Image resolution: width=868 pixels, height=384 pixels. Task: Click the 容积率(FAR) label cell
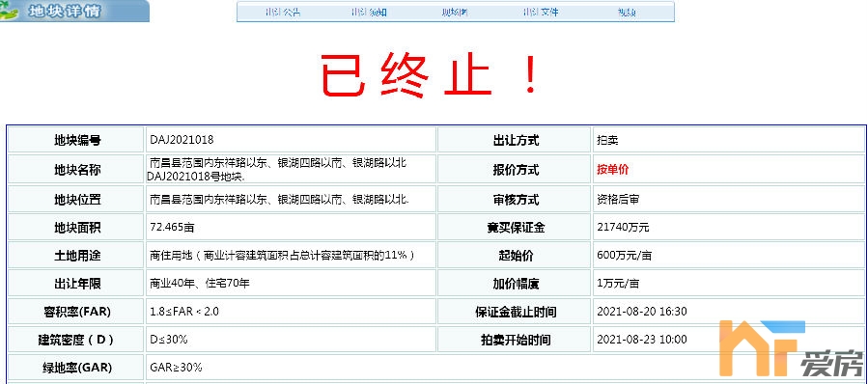pyautogui.click(x=76, y=312)
